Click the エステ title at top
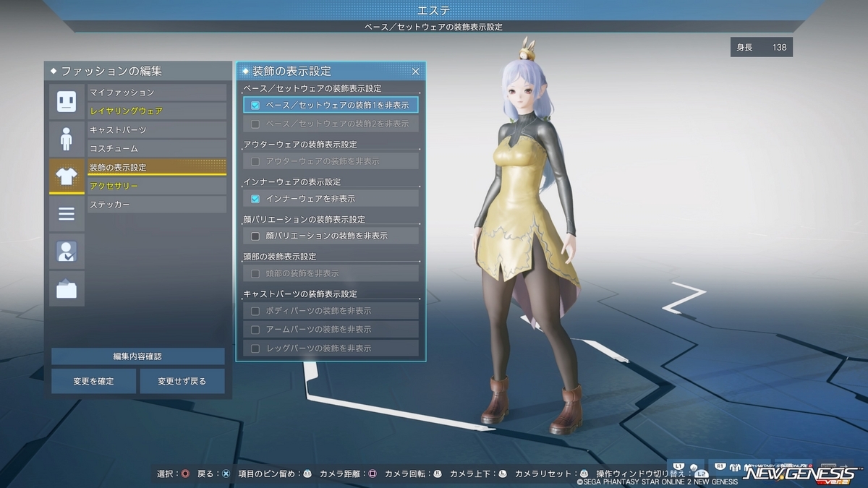 [x=435, y=9]
